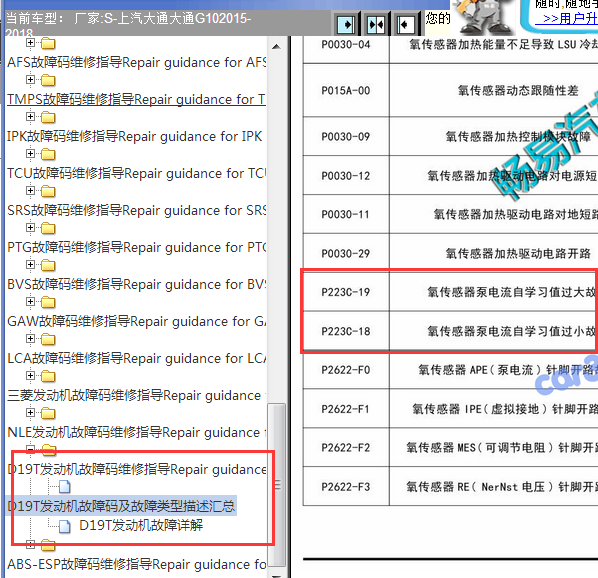Click the folder icon above 三菱发动机故障码维修指导
Screen dimensions: 598x578
pos(48,376)
